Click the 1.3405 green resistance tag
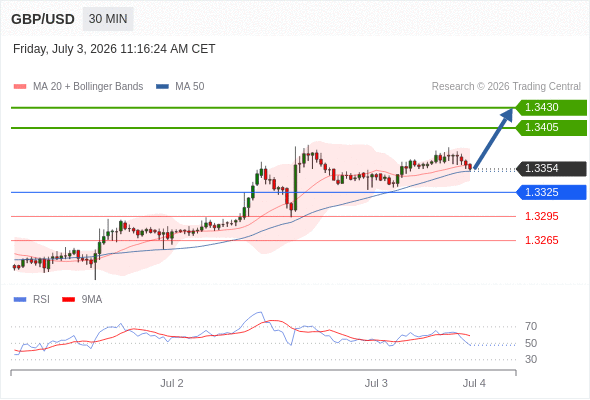Viewport: 590px width, 400px height. pos(551,128)
